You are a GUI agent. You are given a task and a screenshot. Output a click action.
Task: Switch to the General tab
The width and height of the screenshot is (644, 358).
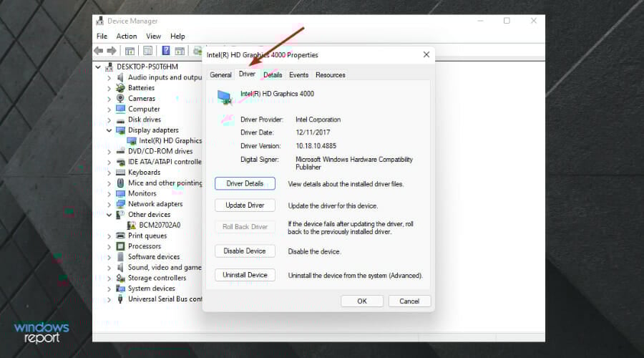220,74
